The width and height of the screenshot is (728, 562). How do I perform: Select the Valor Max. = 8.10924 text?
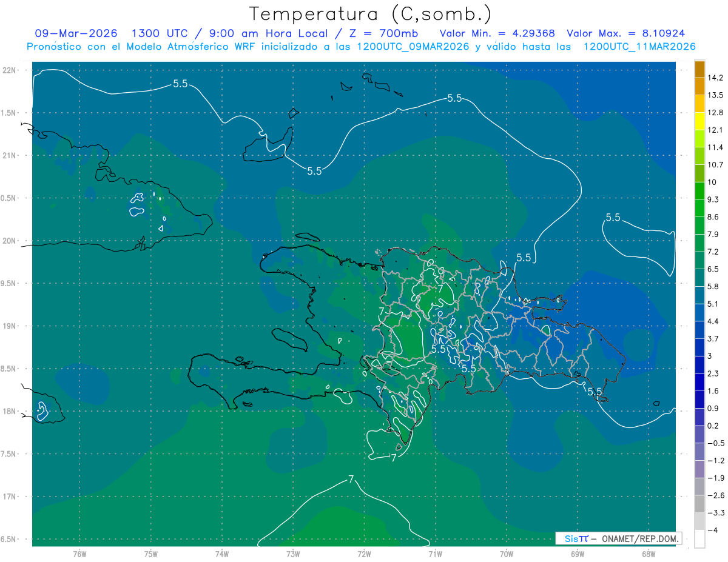(625, 33)
